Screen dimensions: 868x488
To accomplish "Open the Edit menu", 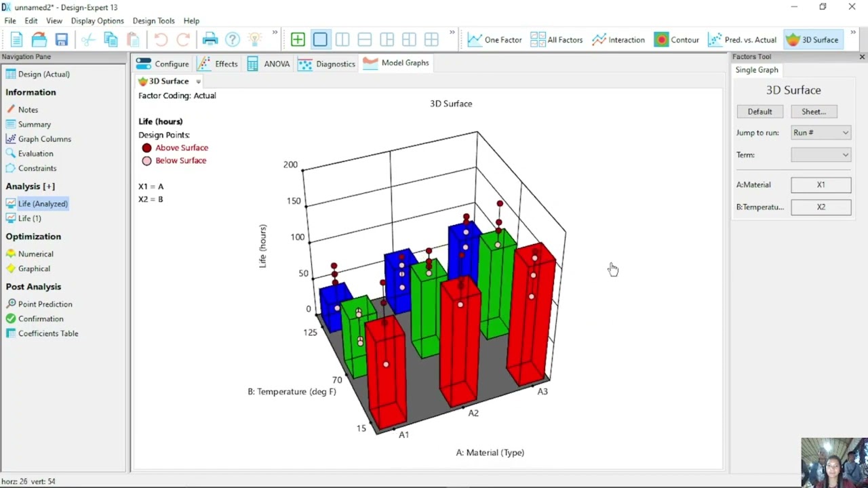I will pyautogui.click(x=31, y=21).
